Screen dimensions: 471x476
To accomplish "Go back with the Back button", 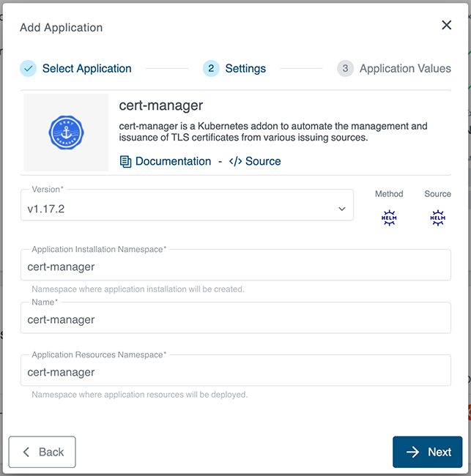I will (x=42, y=452).
